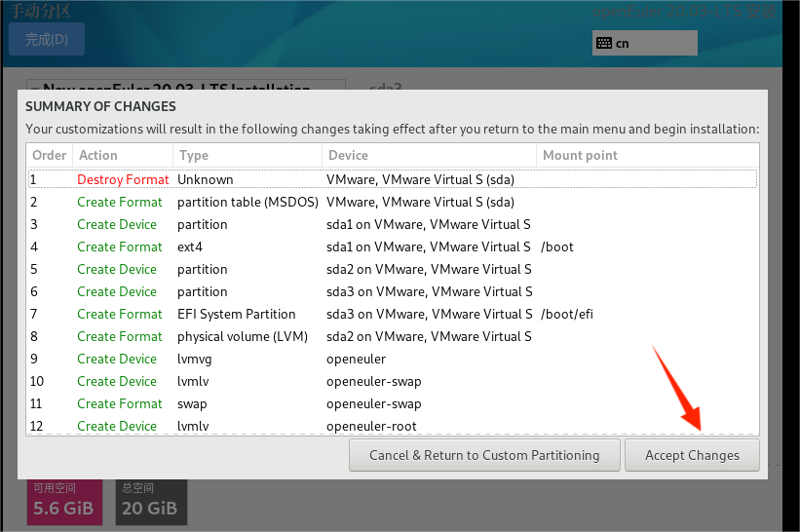The image size is (800, 532).
Task: Click the 5.6 GiB available space box
Action: pyautogui.click(x=66, y=501)
